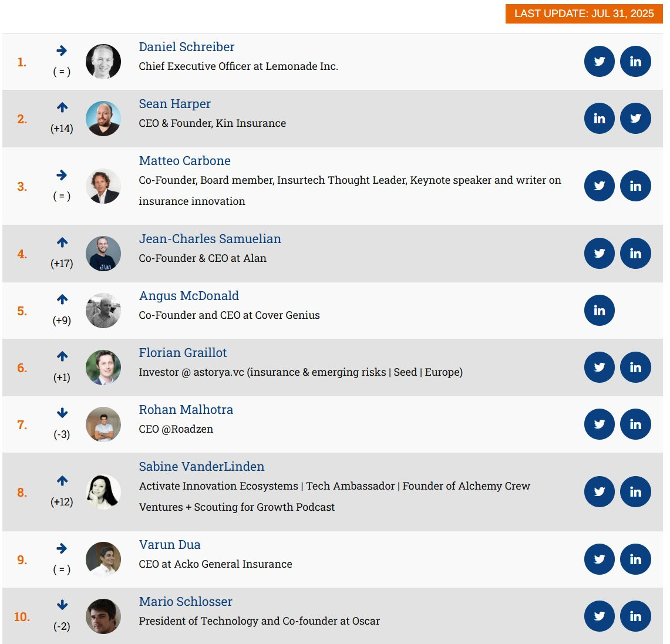Viewport: 670px width, 644px height.
Task: Click the Last Update Jul 31, 2025 badge
Action: coord(584,14)
